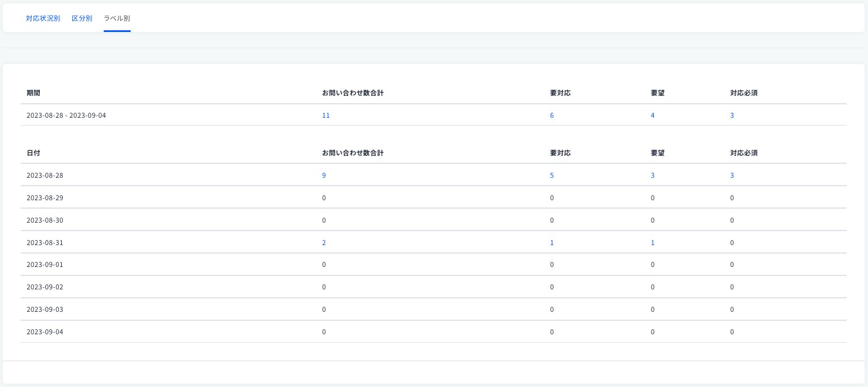
Task: Select the ラベル別 tab
Action: point(117,19)
